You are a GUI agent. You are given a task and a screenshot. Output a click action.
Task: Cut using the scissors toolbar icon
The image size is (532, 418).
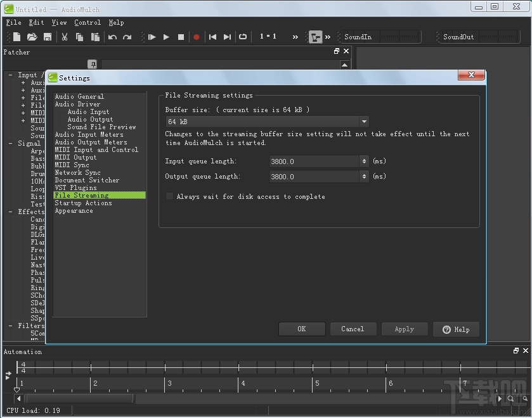click(x=65, y=37)
